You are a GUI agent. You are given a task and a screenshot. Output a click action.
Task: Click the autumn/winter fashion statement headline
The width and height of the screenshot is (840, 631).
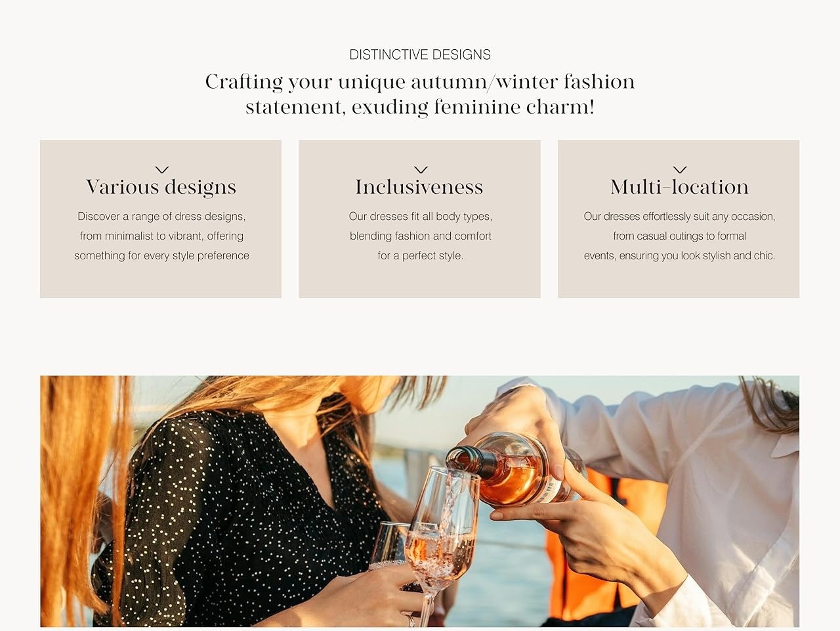(420, 94)
